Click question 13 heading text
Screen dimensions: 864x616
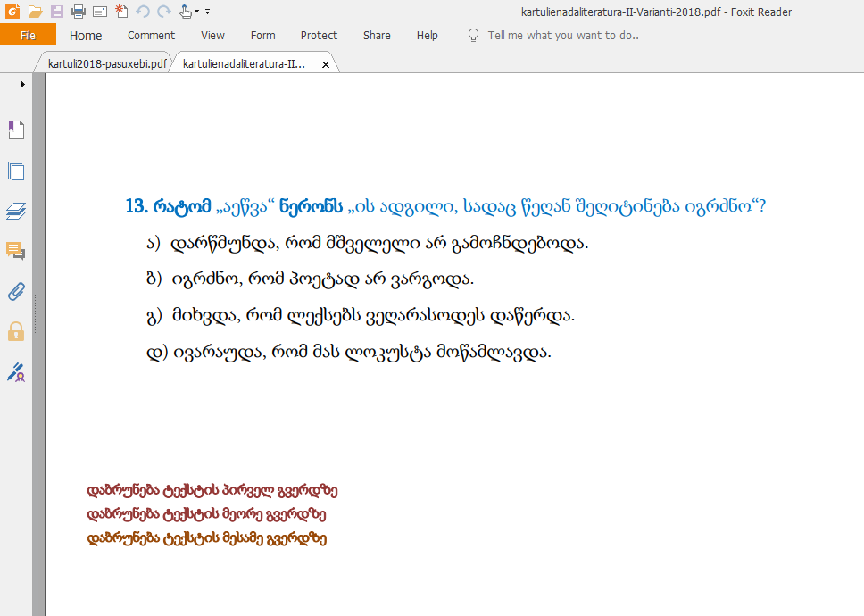point(445,206)
